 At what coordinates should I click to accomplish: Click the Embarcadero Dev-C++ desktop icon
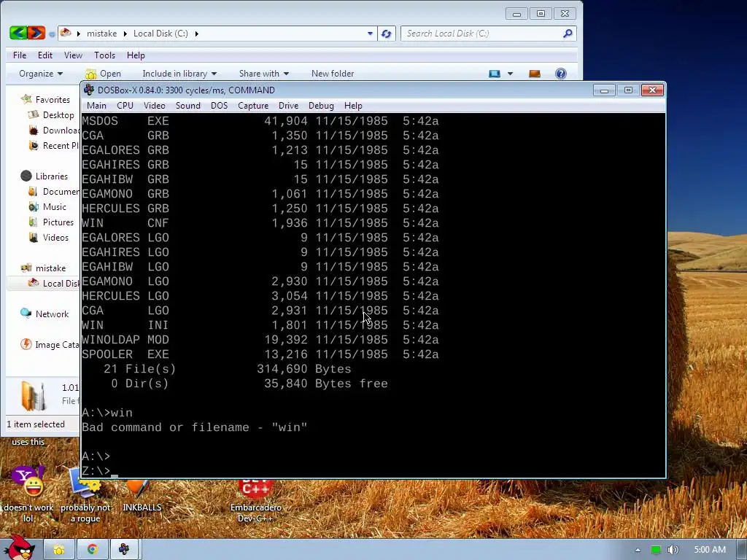coord(256,500)
